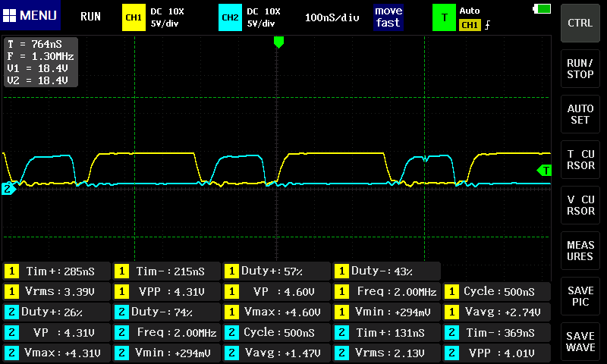Select the CH1 Vmax +4.60V measurement
The image size is (607, 364).
pos(276,312)
